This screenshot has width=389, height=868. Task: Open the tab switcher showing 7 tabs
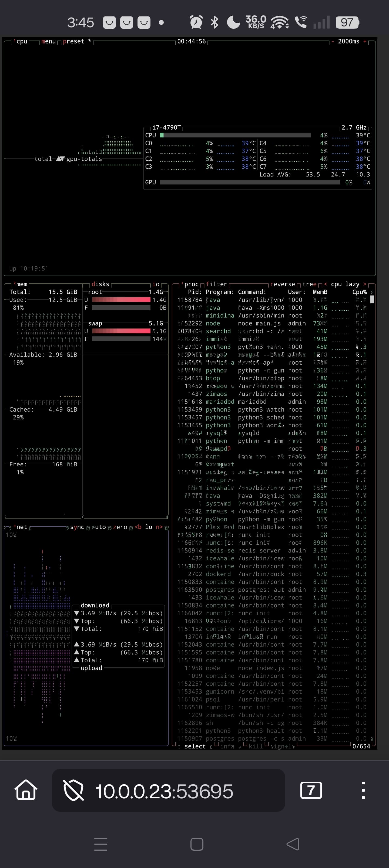tap(311, 790)
